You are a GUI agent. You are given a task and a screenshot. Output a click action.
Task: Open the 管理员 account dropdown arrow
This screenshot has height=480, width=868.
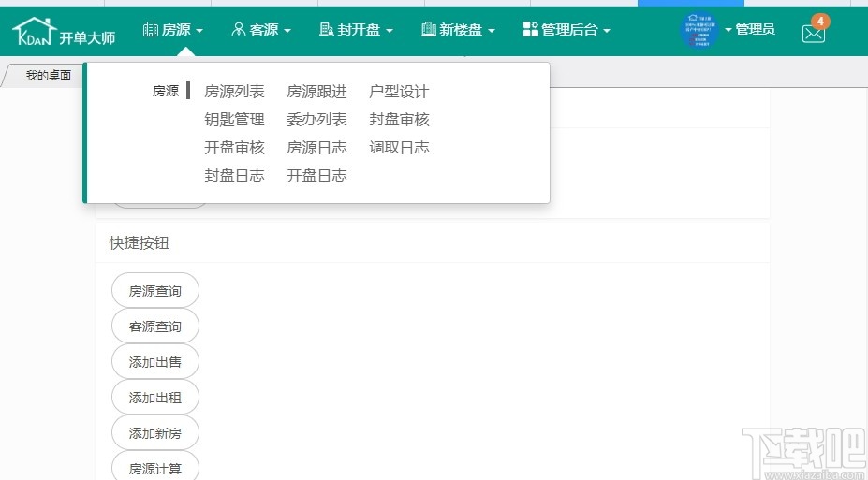(x=728, y=29)
